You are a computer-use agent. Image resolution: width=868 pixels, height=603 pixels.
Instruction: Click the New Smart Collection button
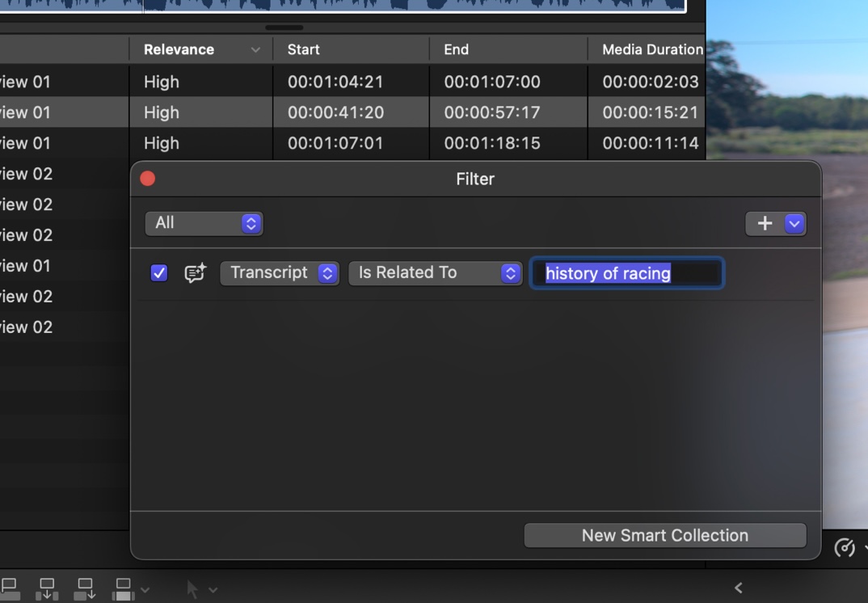coord(664,535)
